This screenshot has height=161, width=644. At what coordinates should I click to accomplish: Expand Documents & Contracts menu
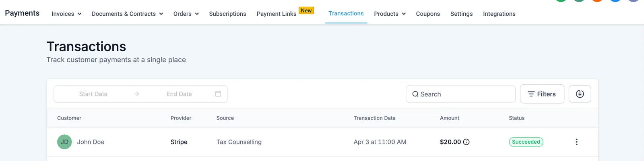(127, 14)
